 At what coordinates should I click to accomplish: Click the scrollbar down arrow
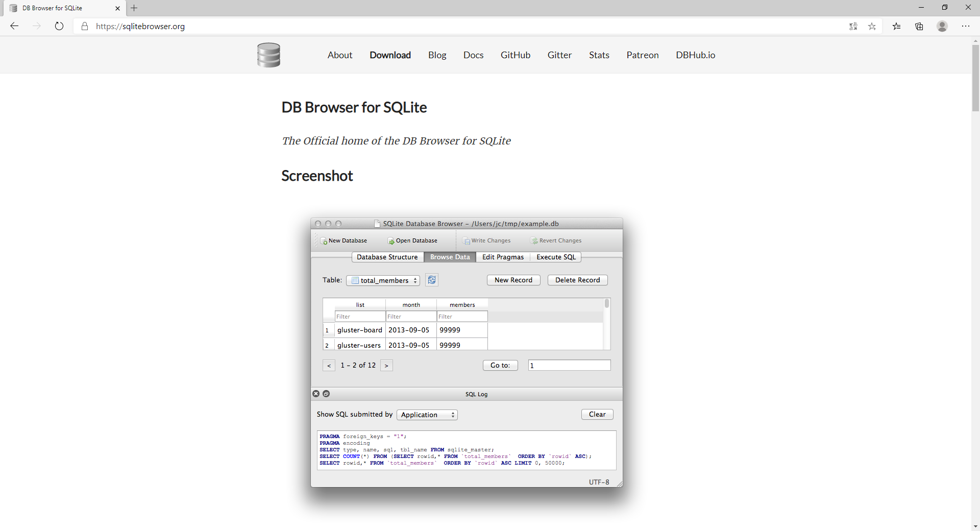coord(975,526)
